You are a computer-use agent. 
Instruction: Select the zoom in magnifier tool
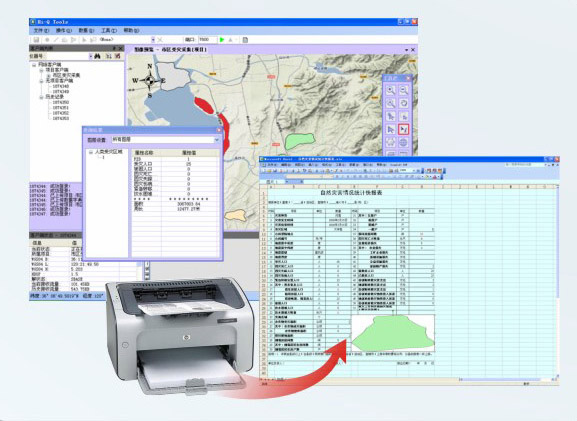(391, 90)
